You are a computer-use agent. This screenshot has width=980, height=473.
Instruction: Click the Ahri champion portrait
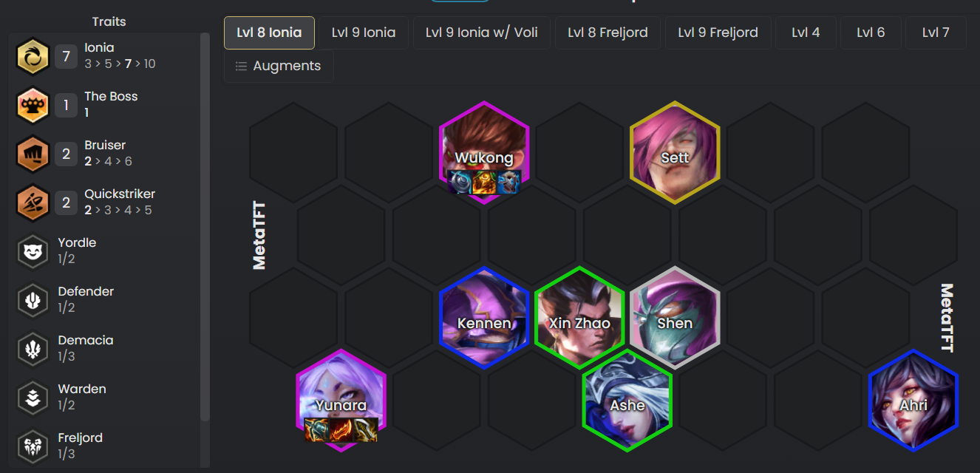click(x=913, y=401)
